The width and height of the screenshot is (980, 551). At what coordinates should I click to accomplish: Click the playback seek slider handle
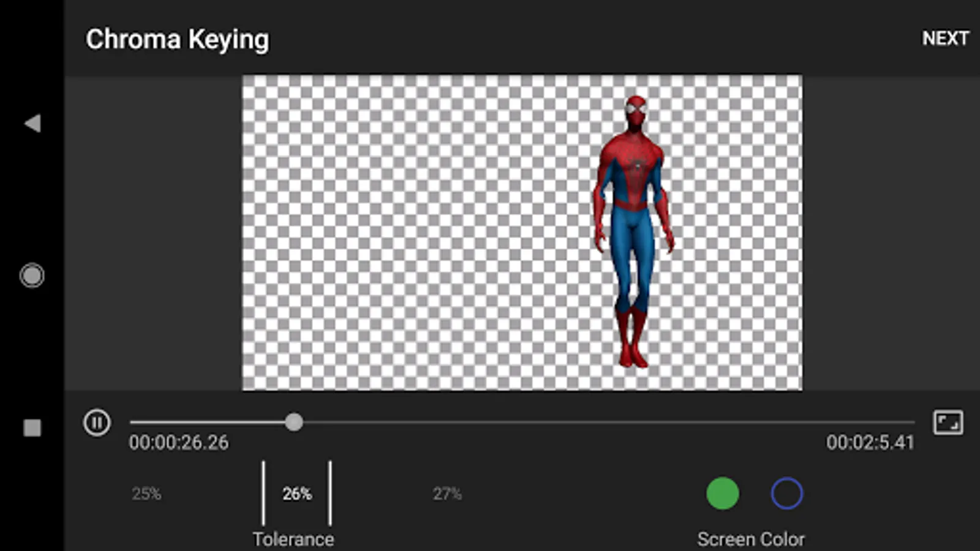click(294, 422)
